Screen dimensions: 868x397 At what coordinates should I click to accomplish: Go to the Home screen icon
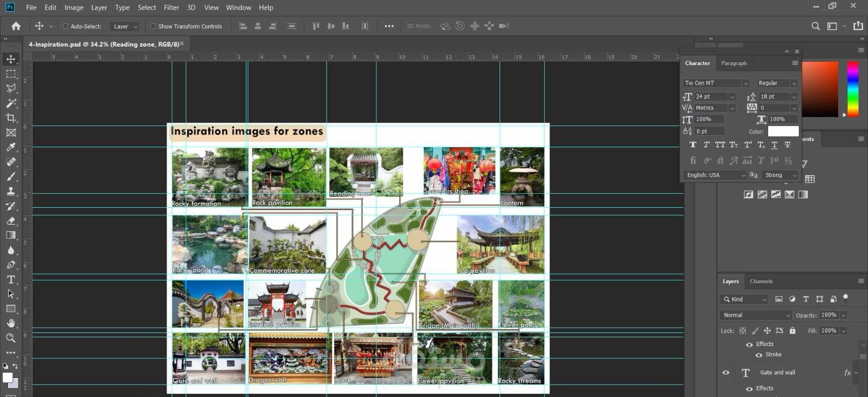tap(16, 26)
